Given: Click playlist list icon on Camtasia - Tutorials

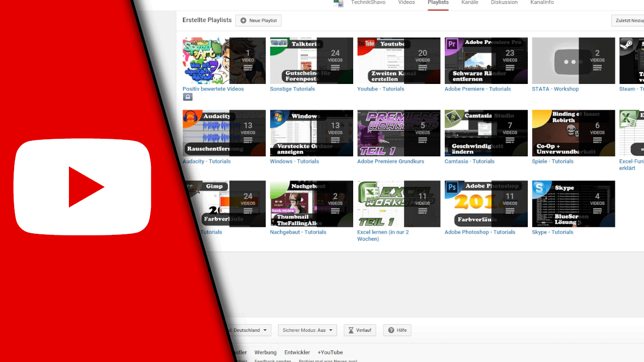Looking at the screenshot, I should (x=510, y=140).
